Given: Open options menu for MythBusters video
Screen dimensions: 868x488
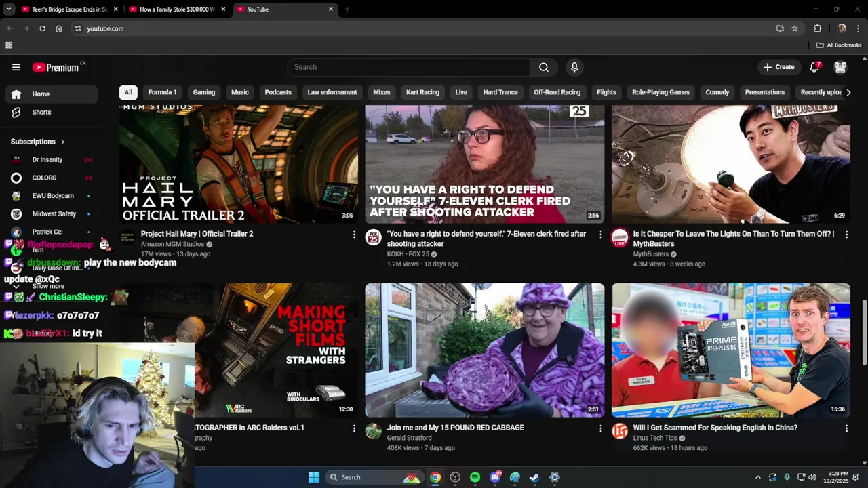Looking at the screenshot, I should point(846,235).
